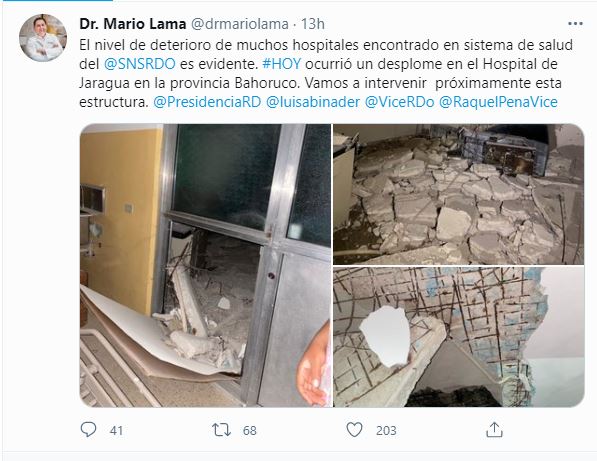The height and width of the screenshot is (461, 597).
Task: Open the @ViceRDo mention
Action: coord(399,102)
